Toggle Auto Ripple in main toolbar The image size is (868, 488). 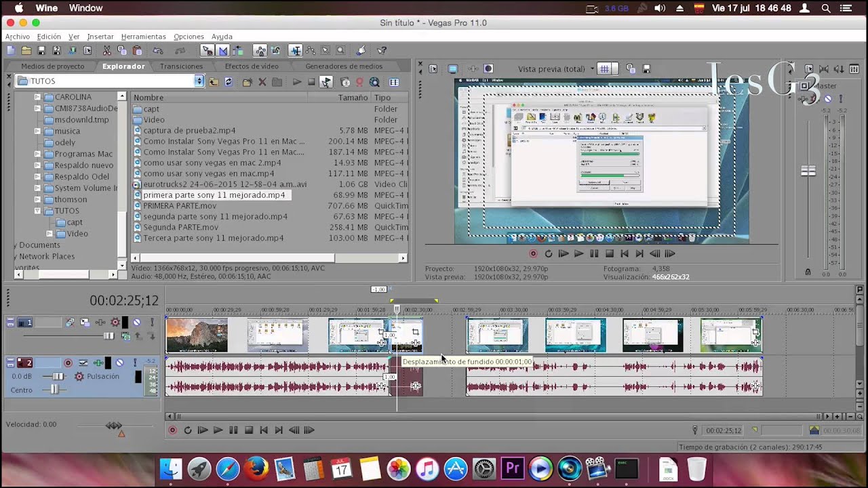[238, 50]
